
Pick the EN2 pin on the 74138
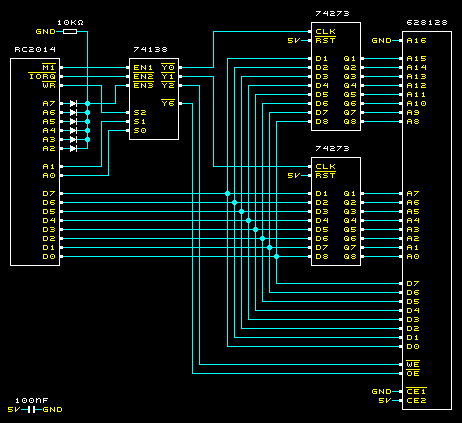pos(143,76)
